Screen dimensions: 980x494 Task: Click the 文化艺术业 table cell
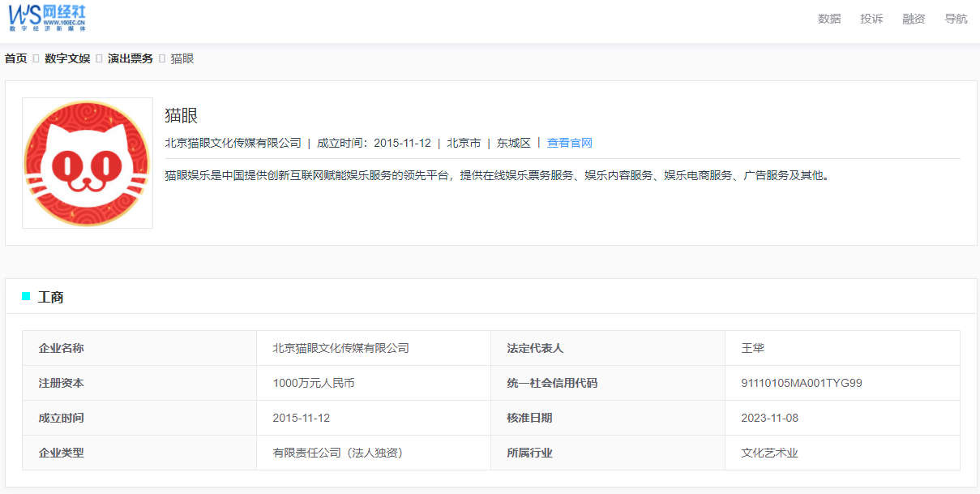(770, 453)
